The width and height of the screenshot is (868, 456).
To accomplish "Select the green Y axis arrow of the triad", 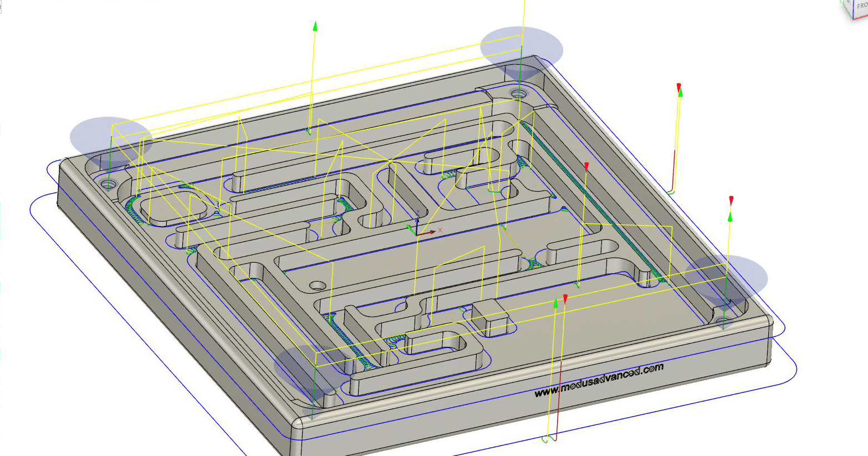I will [410, 228].
